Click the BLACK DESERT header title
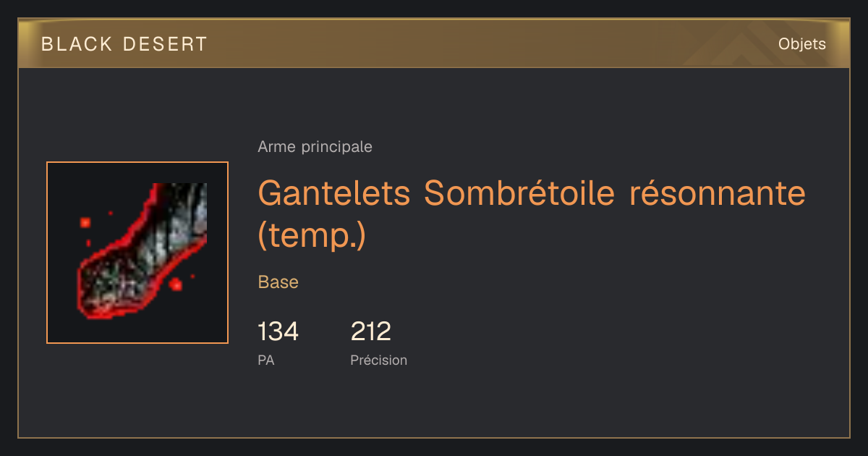The height and width of the screenshot is (456, 868). [x=124, y=44]
